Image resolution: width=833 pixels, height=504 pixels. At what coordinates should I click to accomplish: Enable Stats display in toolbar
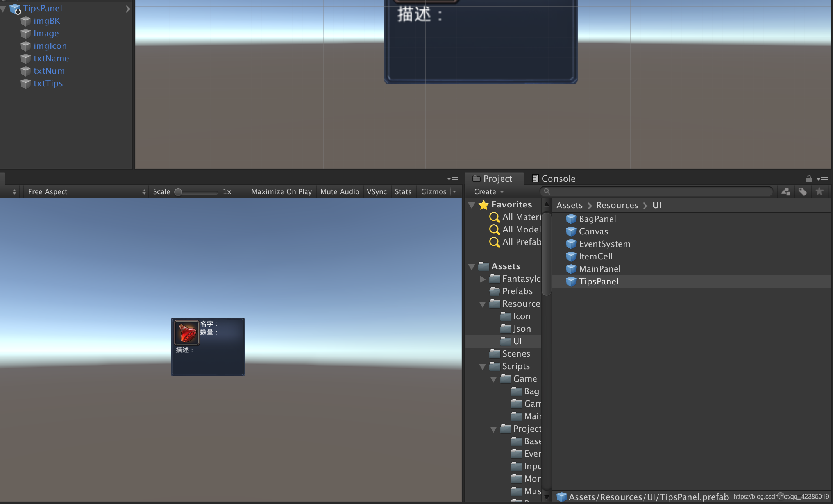click(x=403, y=191)
